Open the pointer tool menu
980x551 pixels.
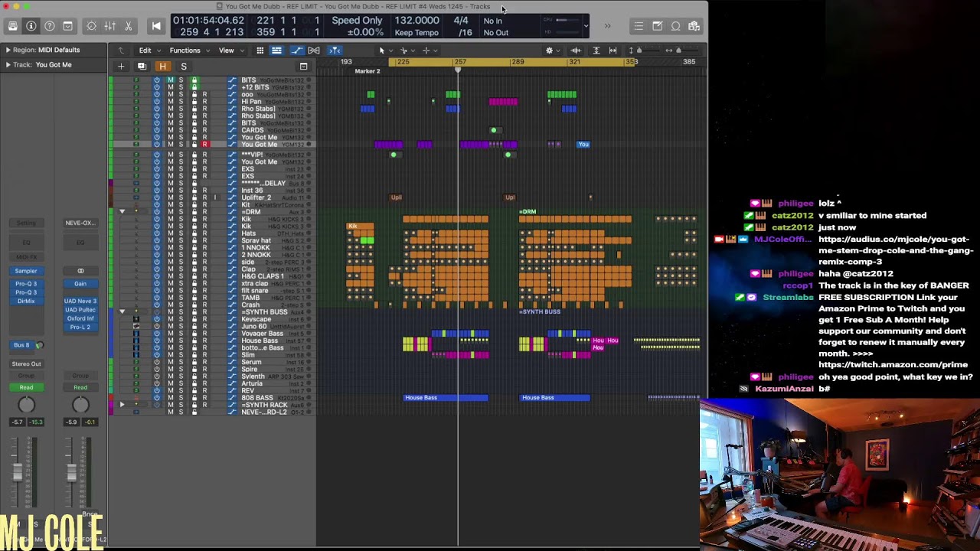pos(384,51)
